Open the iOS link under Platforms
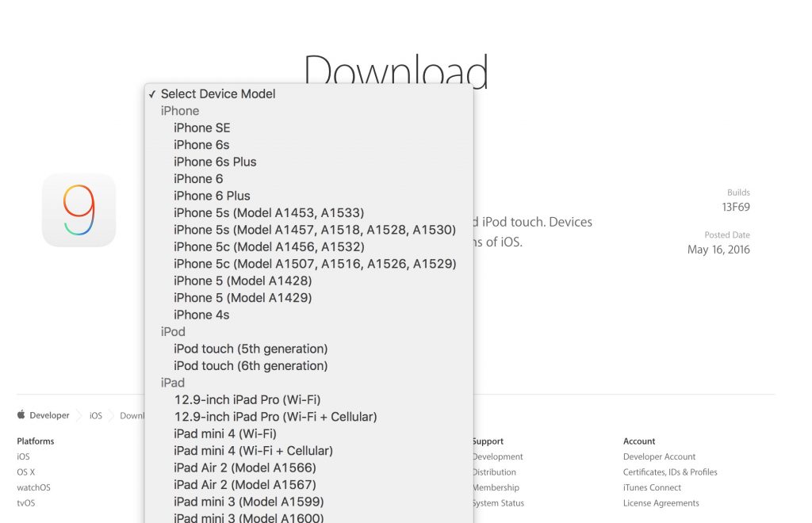812x523 pixels. click(x=22, y=456)
